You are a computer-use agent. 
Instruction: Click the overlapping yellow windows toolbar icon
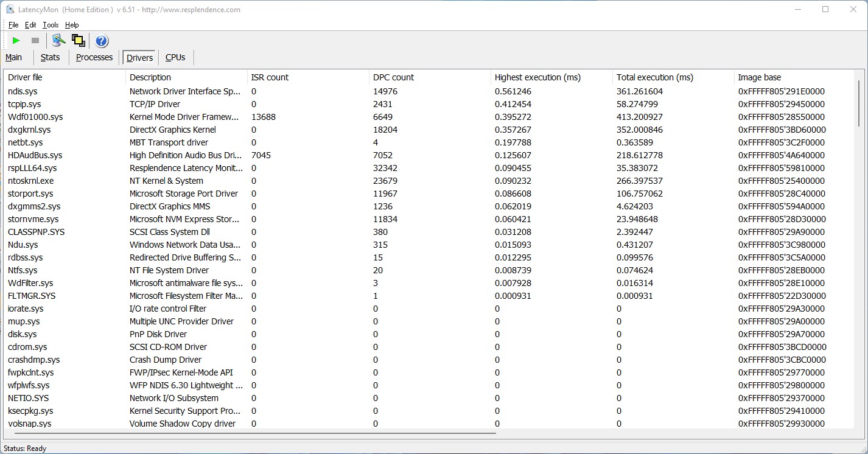coord(78,41)
